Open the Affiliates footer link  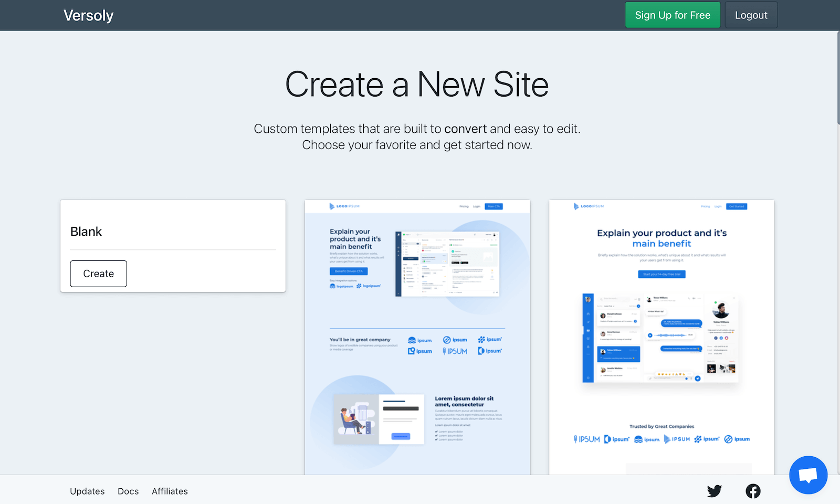[x=170, y=491]
